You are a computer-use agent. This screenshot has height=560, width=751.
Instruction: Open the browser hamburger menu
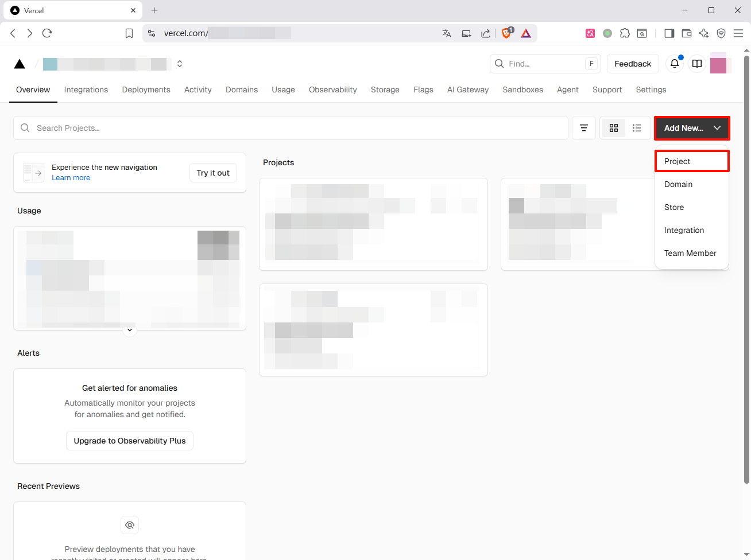(x=738, y=33)
